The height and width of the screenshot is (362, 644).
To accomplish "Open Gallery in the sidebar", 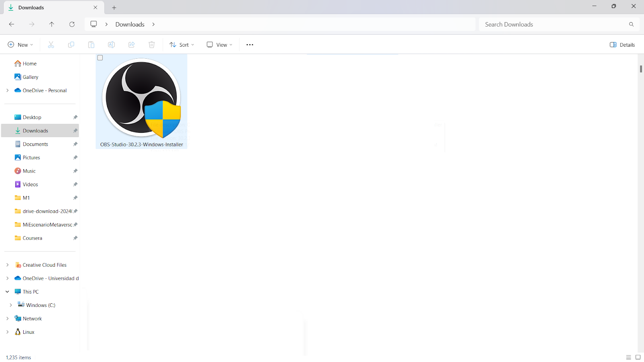I will click(31, 77).
